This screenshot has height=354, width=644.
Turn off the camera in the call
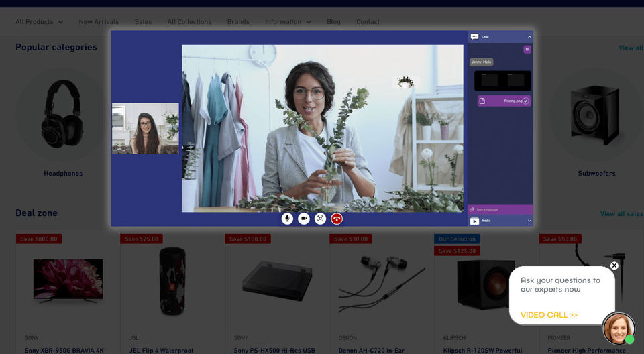point(303,219)
